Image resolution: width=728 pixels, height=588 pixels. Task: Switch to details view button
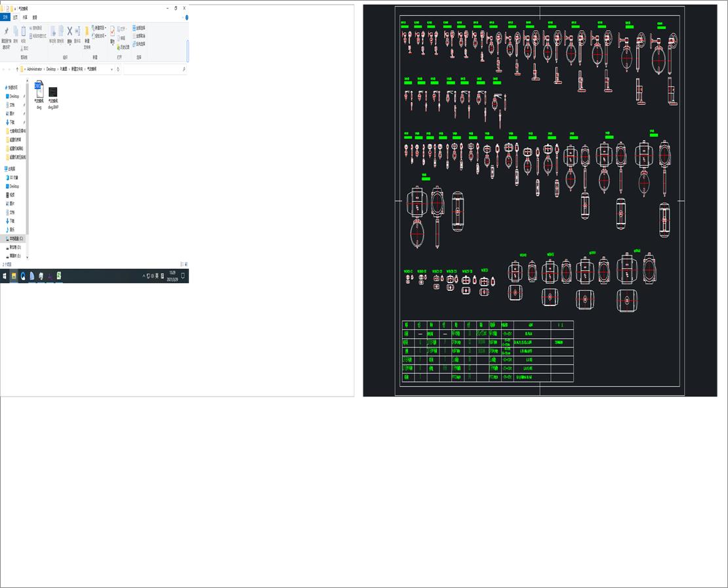coord(182,264)
